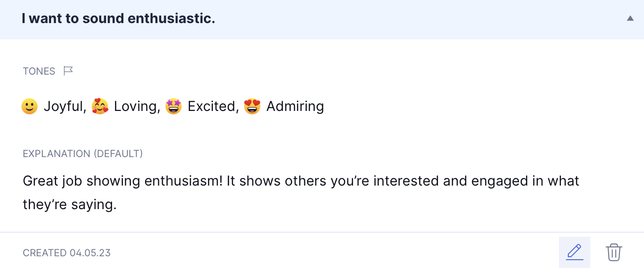Click the "Great job showing enthusiasm!" explanation text

(x=123, y=181)
